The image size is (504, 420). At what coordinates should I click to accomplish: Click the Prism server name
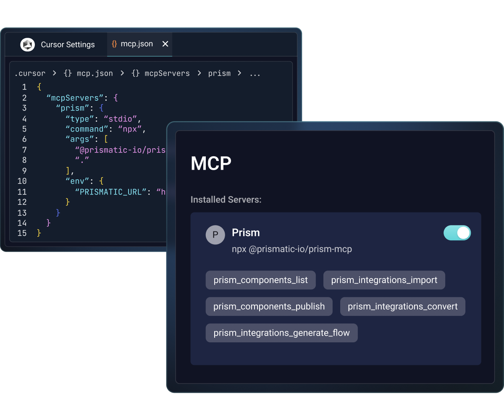[x=246, y=233]
